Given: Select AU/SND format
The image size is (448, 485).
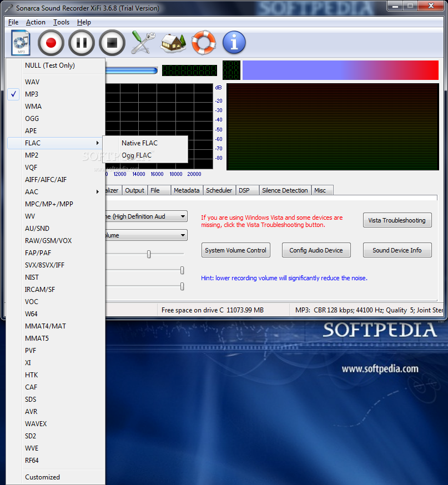Looking at the screenshot, I should pos(56,229).
